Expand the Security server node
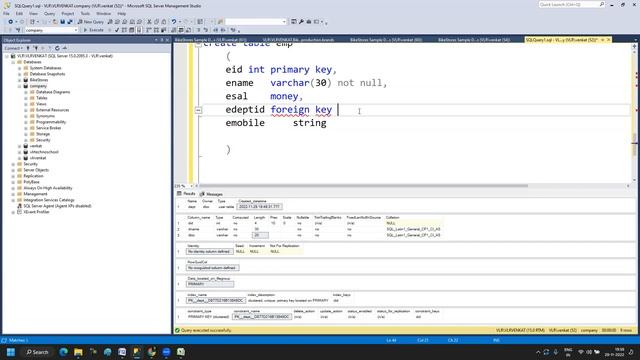The image size is (640, 360). [13, 164]
